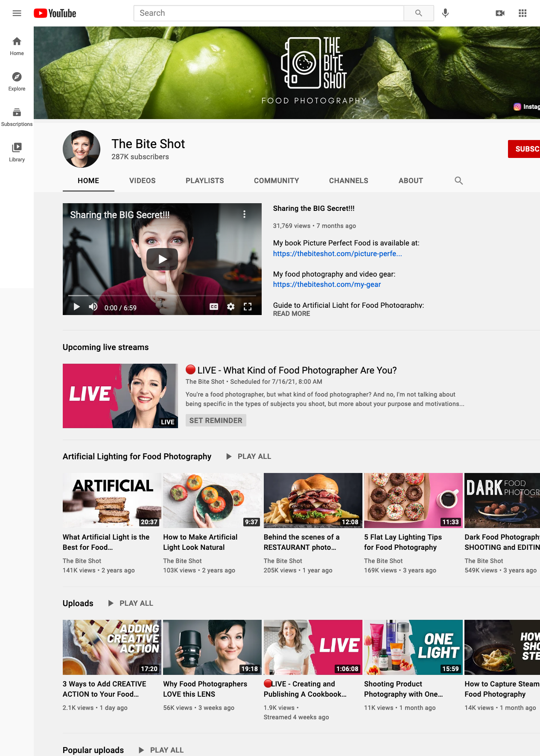Play the video using the large play button
Viewport: 540px width, 756px height.
162,259
